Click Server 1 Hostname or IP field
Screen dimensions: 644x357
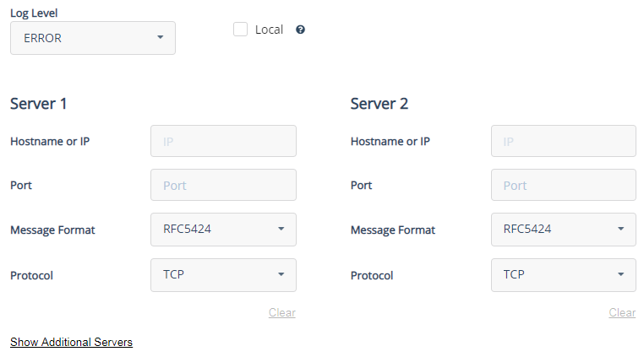click(x=223, y=141)
